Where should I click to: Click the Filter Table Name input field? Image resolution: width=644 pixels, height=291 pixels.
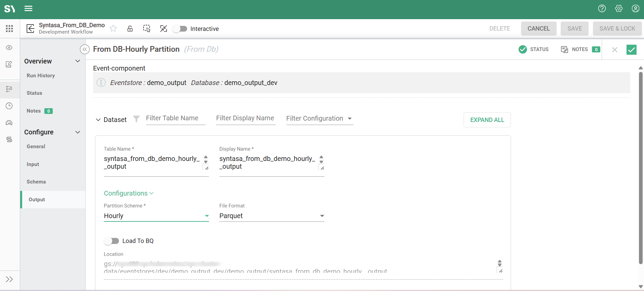tap(175, 118)
